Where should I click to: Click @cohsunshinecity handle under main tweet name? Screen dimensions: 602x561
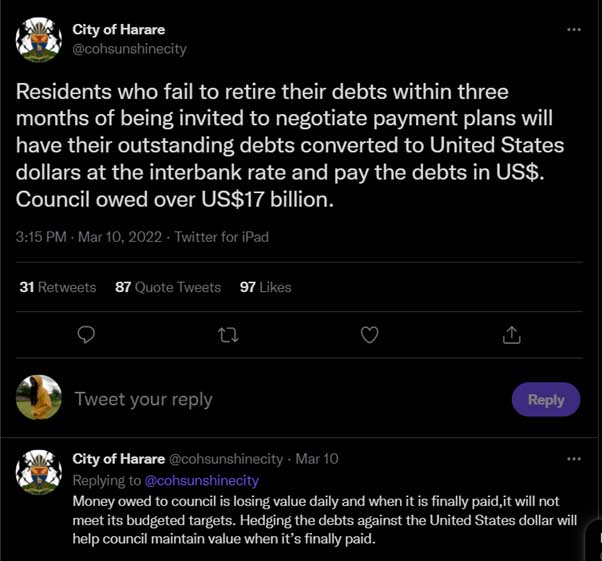pos(129,48)
